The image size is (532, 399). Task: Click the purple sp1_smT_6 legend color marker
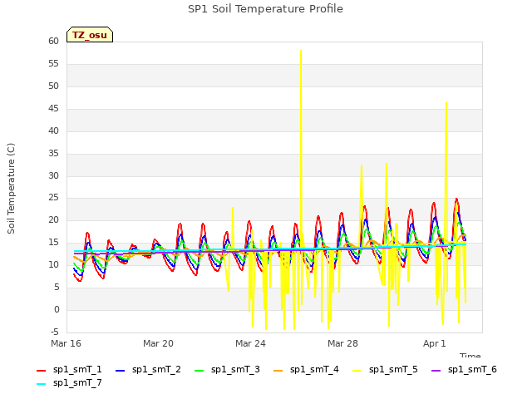(436, 371)
